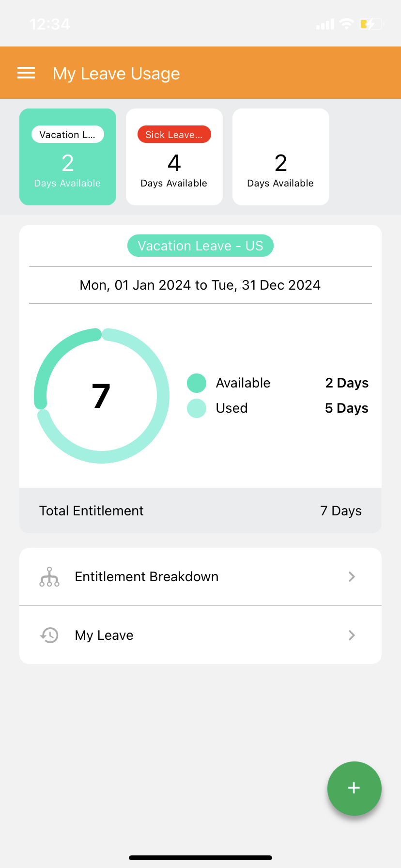The image size is (401, 868).
Task: Click the Entitlement Breakdown hierarchy icon
Action: click(49, 577)
